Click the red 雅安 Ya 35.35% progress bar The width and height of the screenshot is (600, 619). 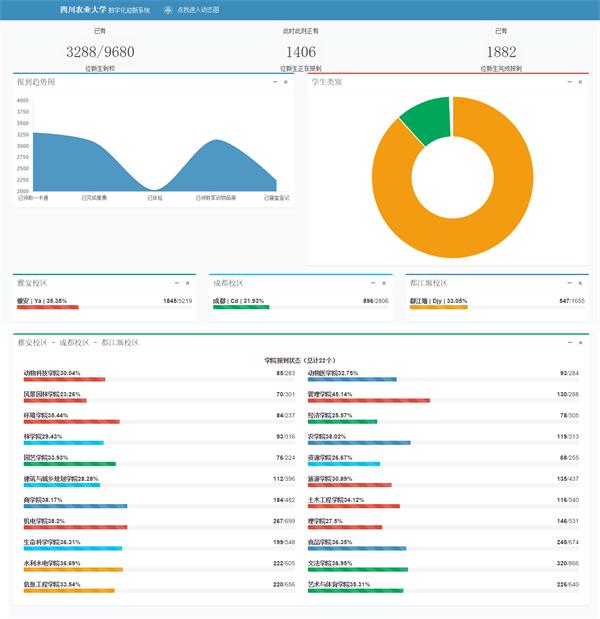[48, 307]
